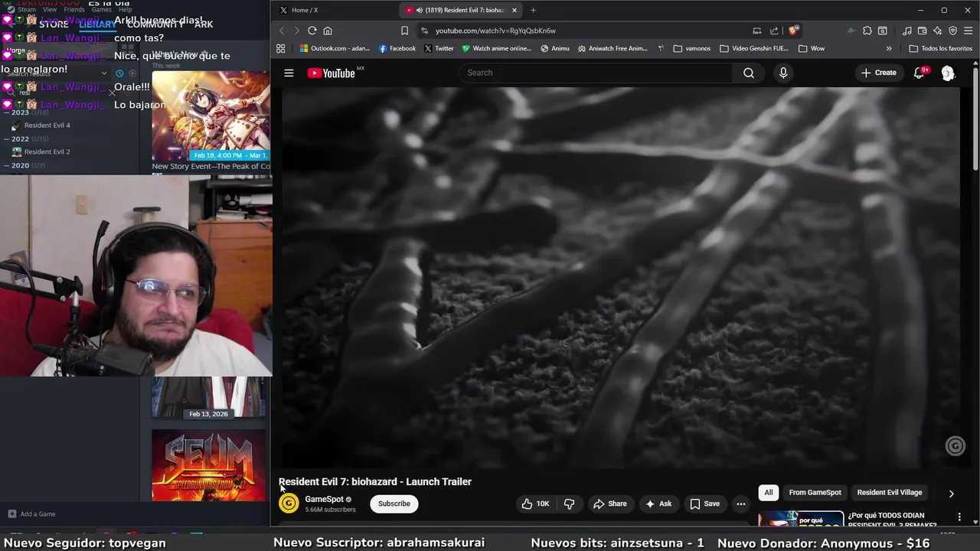Open the video's three-dot more actions menu
Screen dimensions: 980x551
click(x=740, y=504)
